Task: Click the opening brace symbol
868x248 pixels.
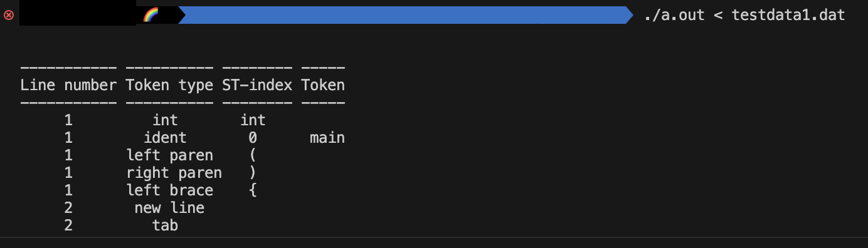Action: 253,190
